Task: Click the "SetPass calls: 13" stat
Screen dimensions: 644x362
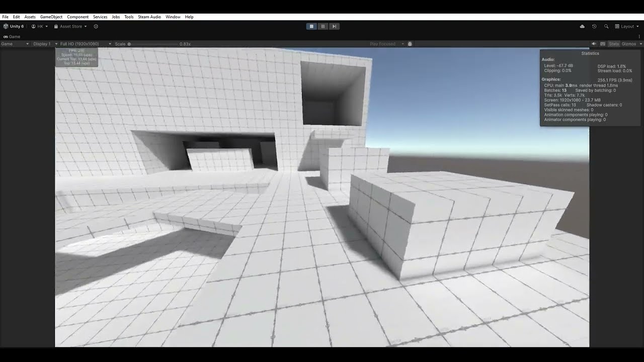Action: (560, 105)
